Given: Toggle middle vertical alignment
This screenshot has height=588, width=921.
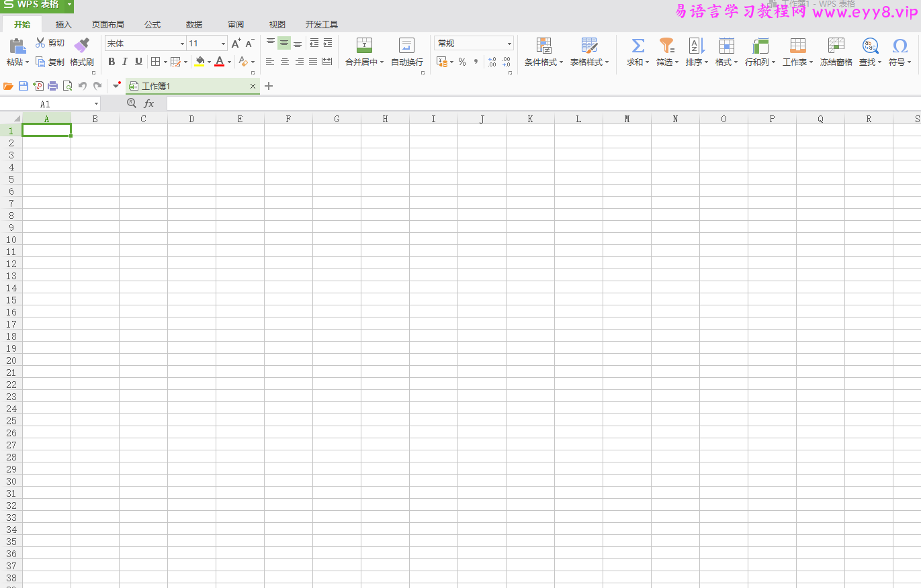Looking at the screenshot, I should (284, 43).
